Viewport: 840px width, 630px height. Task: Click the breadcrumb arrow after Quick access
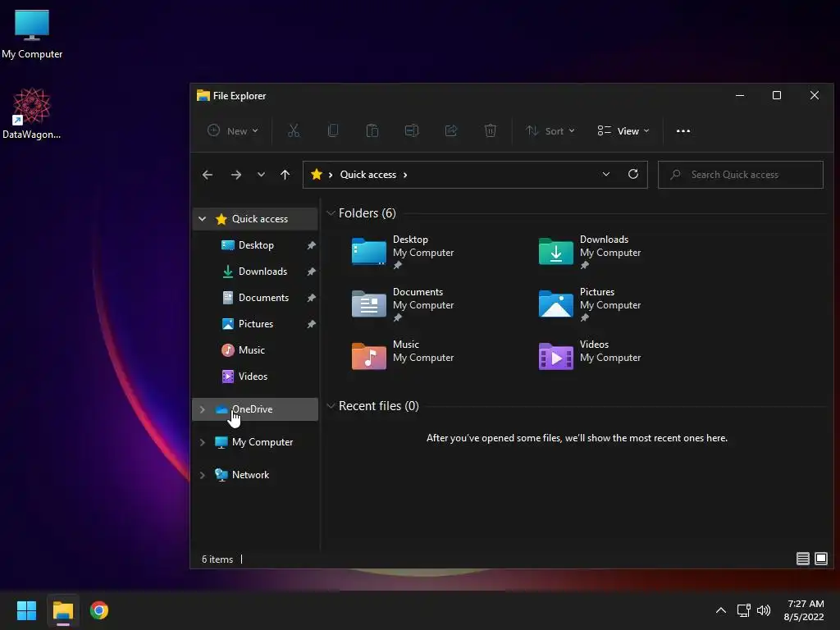click(405, 175)
